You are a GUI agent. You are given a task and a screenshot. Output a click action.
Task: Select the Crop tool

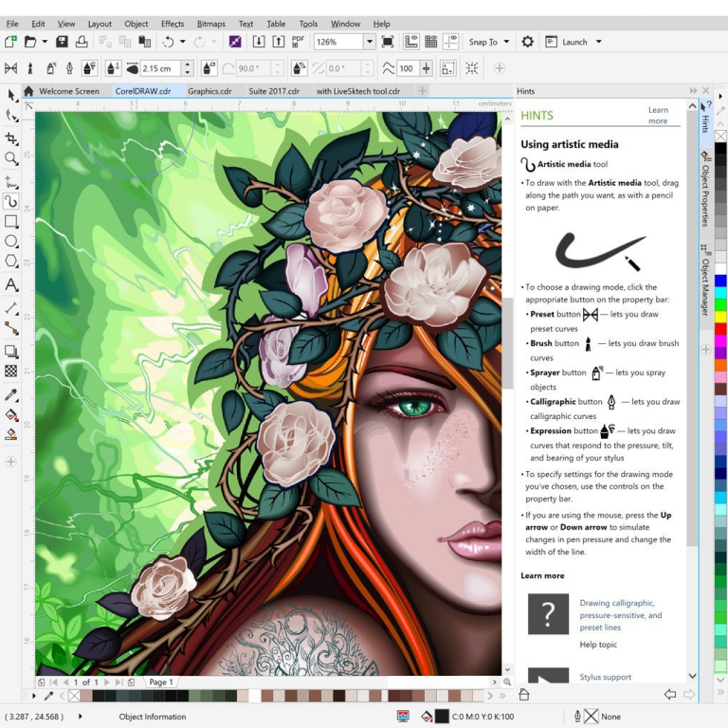[11, 138]
